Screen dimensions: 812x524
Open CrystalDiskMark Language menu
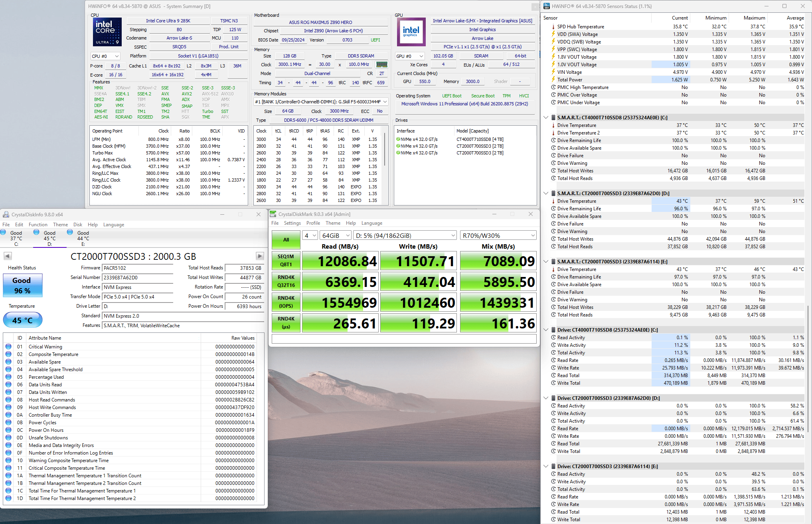[372, 223]
